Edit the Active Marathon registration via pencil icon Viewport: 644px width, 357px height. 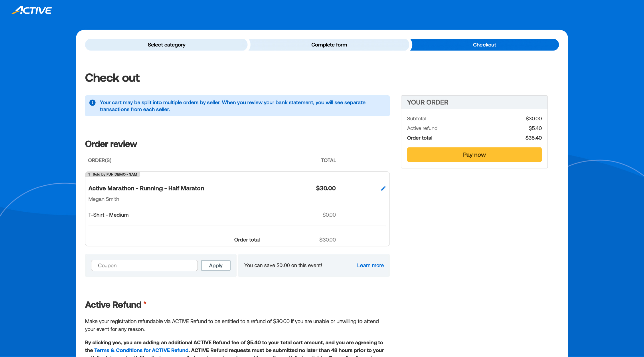coord(383,188)
